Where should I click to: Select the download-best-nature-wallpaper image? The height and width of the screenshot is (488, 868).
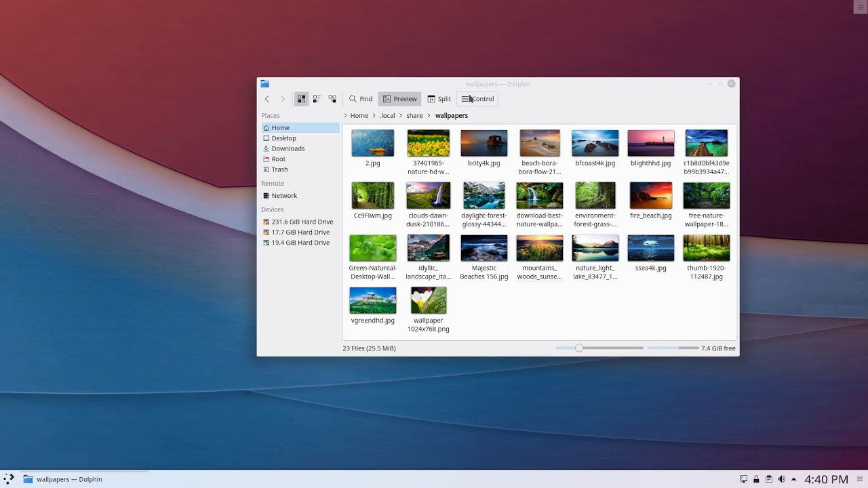(x=540, y=195)
